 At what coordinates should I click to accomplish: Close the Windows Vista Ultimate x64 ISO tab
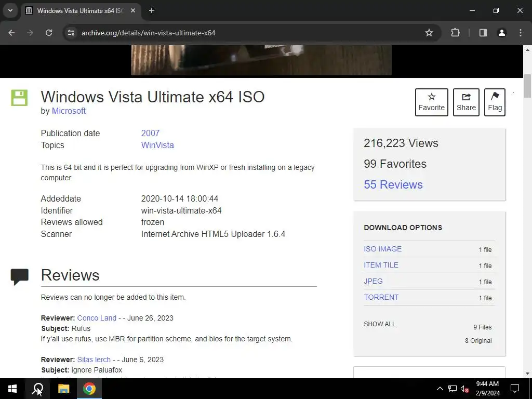click(133, 10)
